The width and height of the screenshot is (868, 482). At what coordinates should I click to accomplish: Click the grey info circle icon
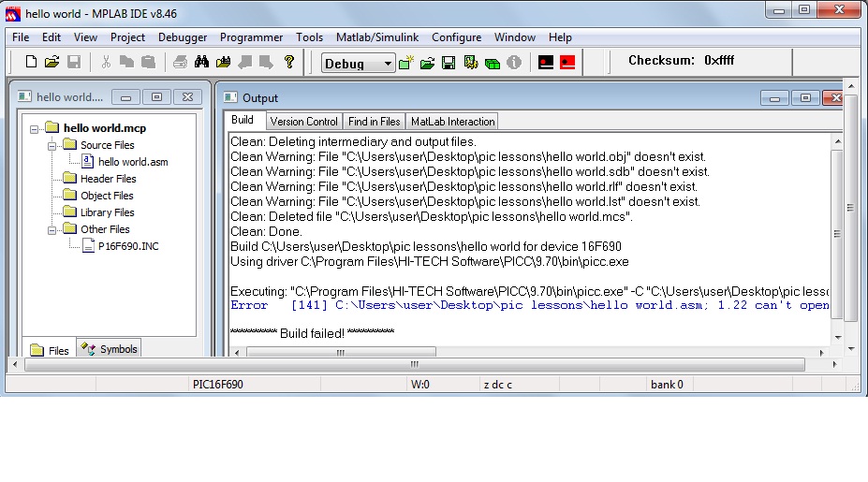[x=514, y=63]
